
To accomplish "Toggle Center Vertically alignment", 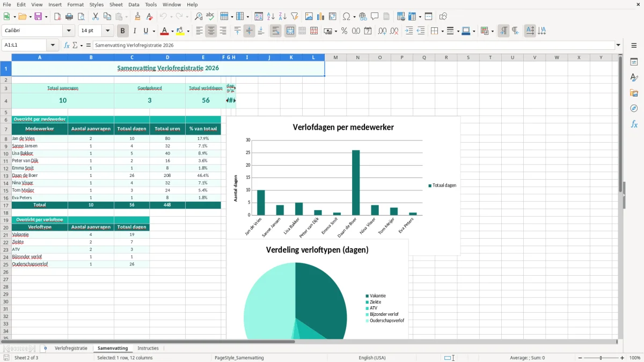I will (249, 31).
